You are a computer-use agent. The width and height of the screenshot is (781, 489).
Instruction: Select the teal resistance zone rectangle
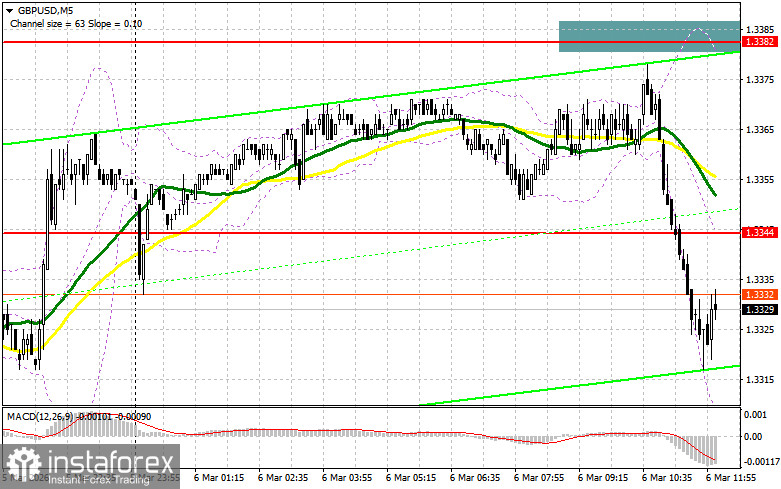(x=649, y=36)
